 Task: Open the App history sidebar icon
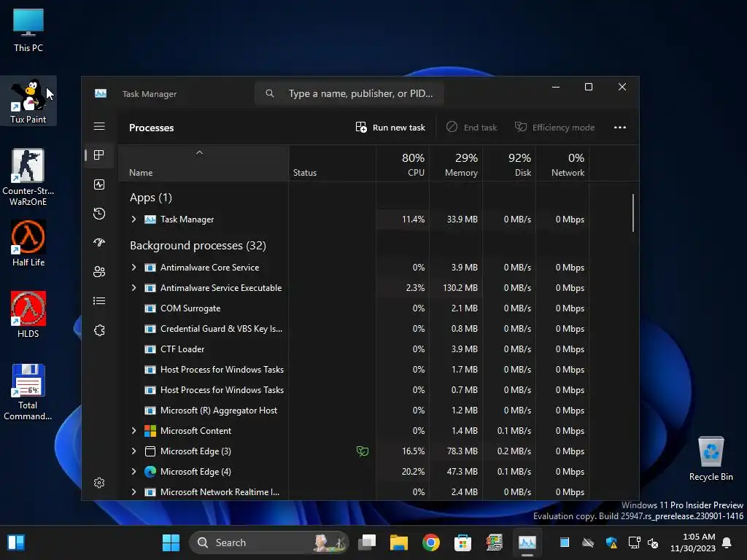click(99, 214)
